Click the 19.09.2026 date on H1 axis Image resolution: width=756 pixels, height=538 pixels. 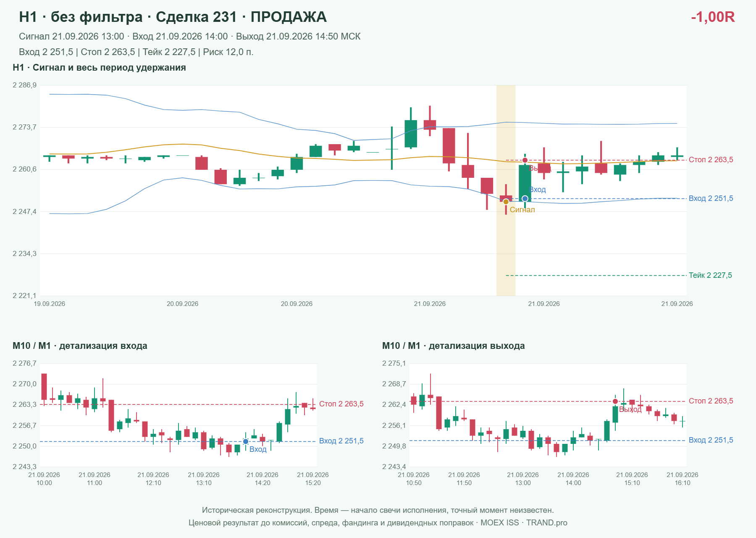pos(50,304)
